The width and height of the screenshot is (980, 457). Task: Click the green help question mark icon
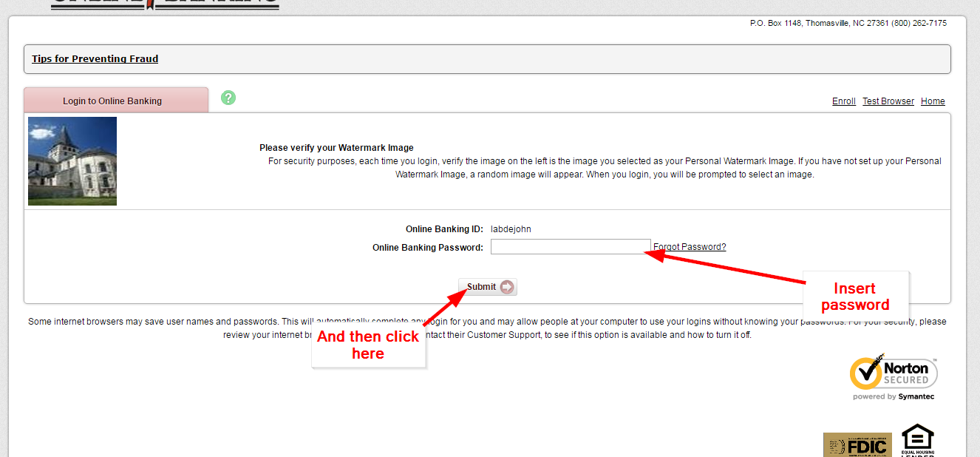point(228,98)
